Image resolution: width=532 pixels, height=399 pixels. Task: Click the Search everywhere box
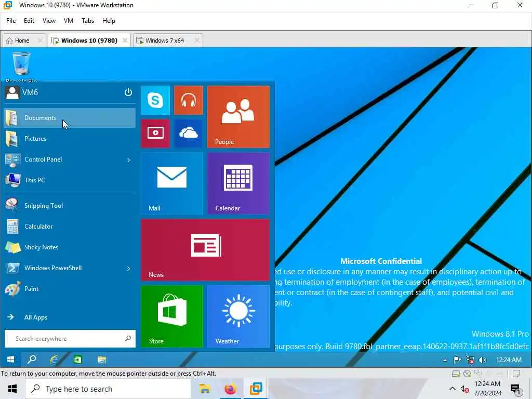[70, 339]
